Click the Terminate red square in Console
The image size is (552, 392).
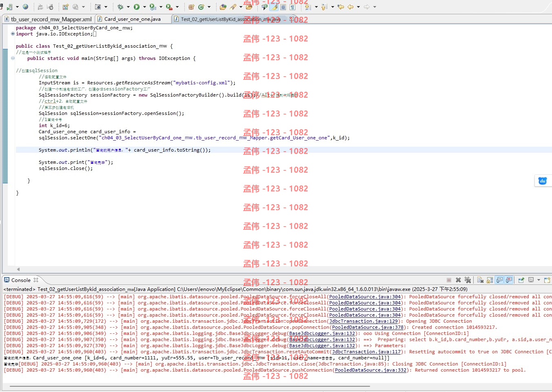coord(449,280)
